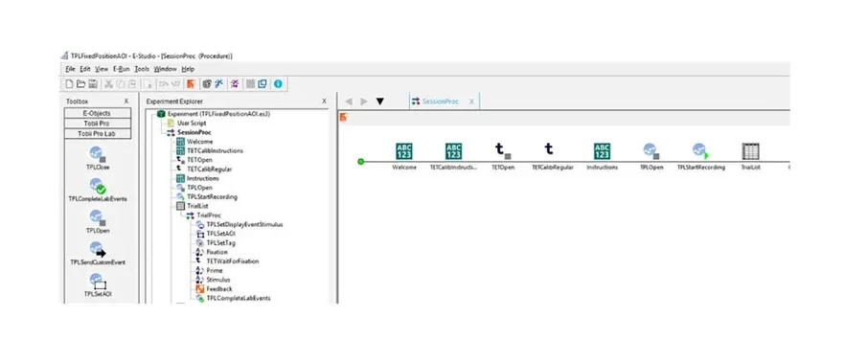Screen dimensions: 868x362
Task: Click TETCalibInstructions object on timeline
Action: pos(453,156)
